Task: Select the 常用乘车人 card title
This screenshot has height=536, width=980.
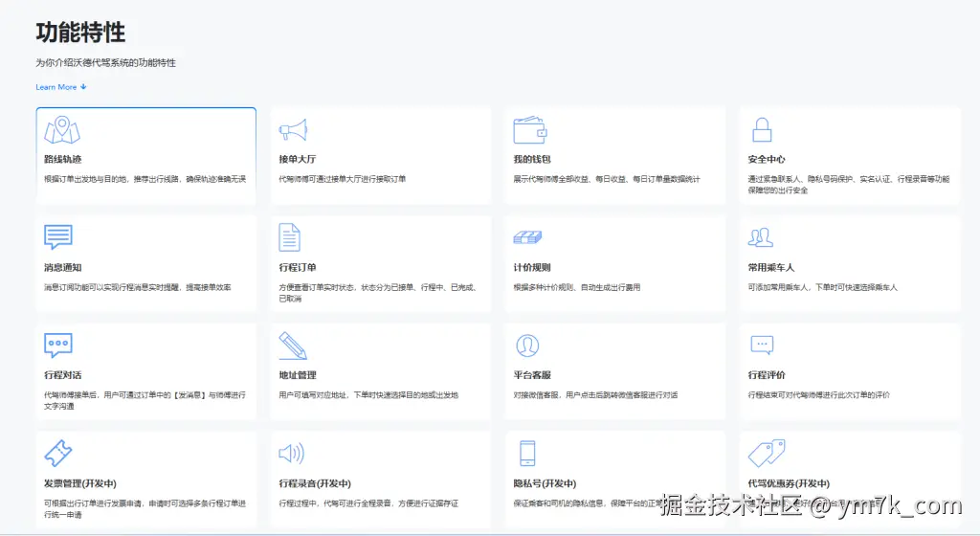Action: pos(771,267)
